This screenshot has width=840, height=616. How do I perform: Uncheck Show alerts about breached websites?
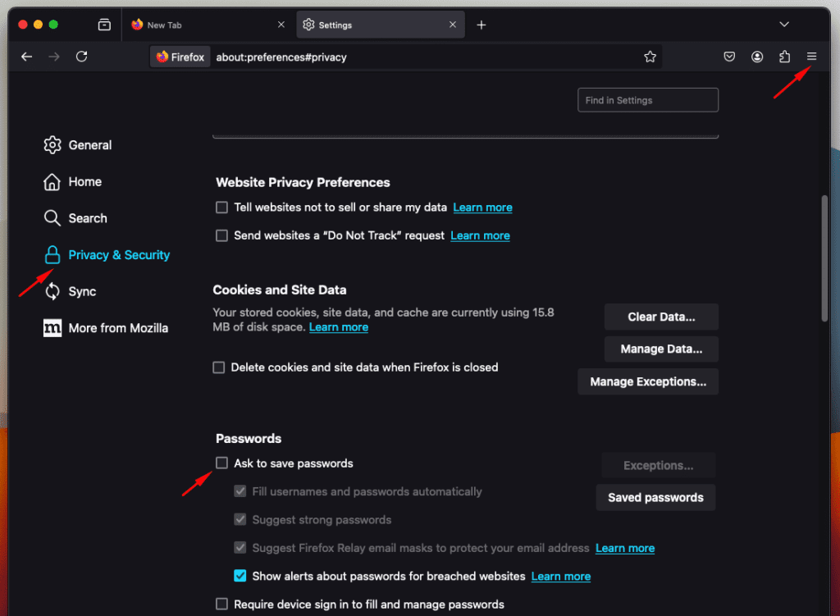pyautogui.click(x=240, y=576)
